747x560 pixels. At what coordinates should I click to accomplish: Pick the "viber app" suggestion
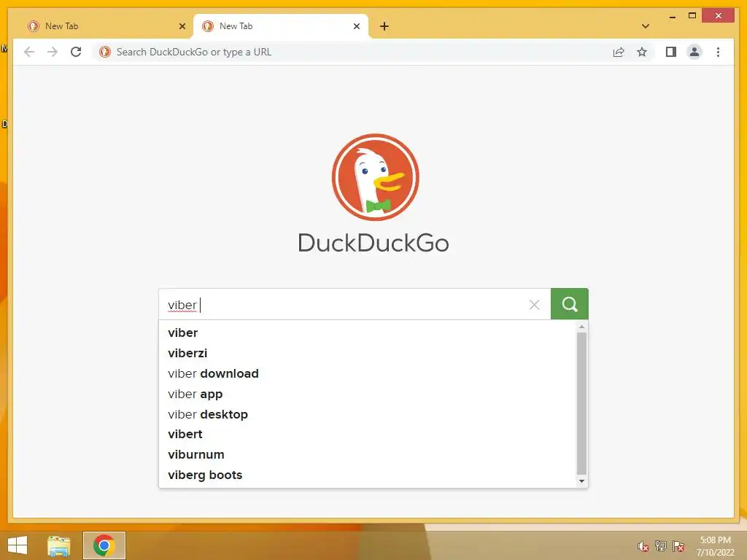click(368, 394)
